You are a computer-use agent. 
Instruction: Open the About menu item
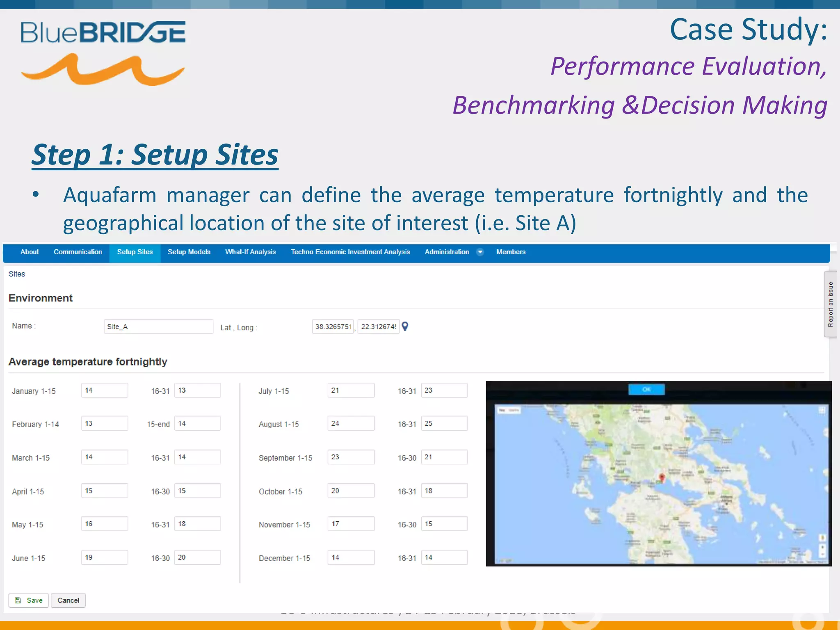pos(30,252)
